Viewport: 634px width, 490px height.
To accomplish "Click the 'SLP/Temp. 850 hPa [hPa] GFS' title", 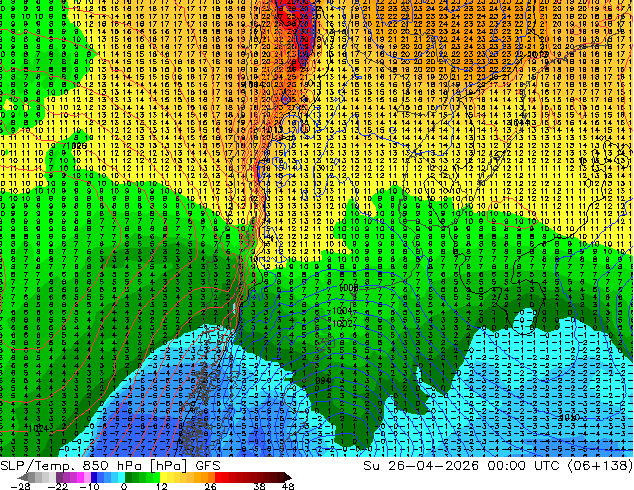I will pos(110,466).
